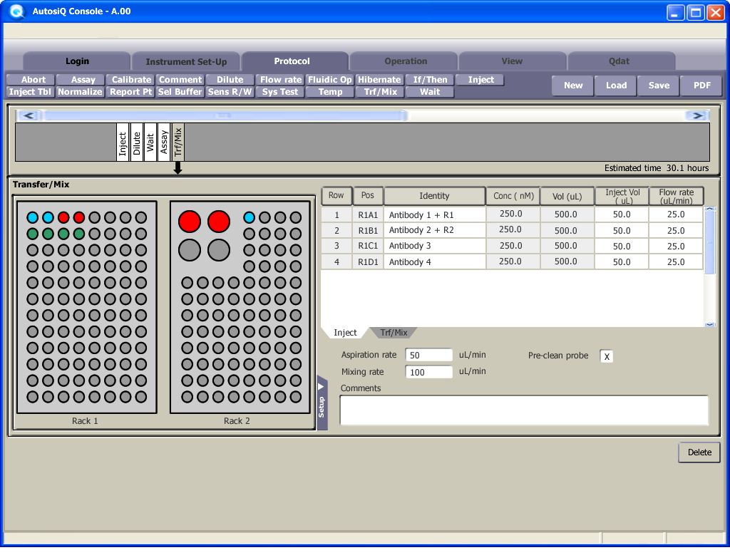Viewport: 730px width, 560px height.
Task: Switch to the Login tab
Action: (x=77, y=61)
